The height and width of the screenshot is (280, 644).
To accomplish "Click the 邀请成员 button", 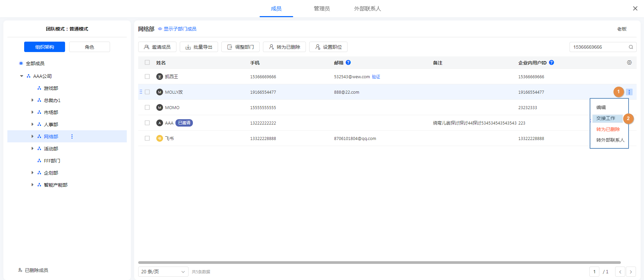I will [x=157, y=47].
